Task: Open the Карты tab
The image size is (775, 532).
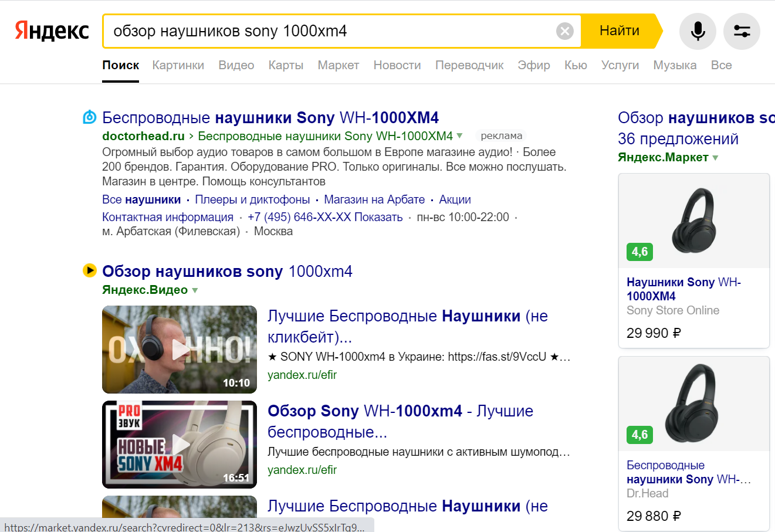Action: (286, 65)
